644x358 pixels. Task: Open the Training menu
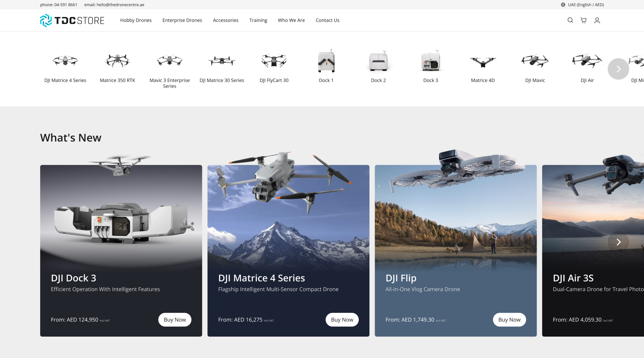(x=258, y=20)
